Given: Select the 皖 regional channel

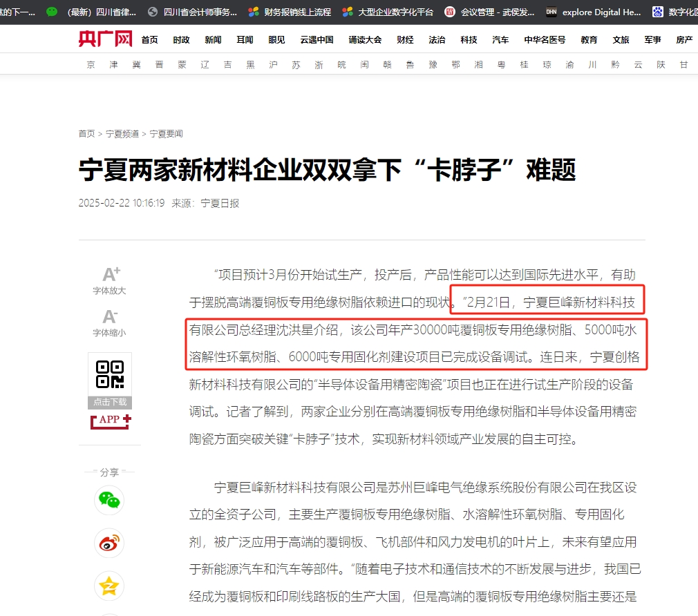Looking at the screenshot, I should coord(341,64).
